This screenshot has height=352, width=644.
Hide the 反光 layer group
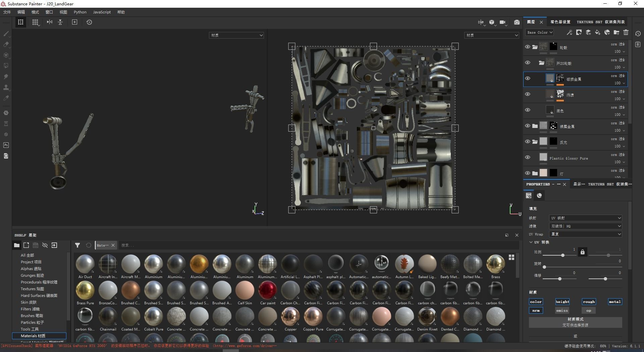point(528,142)
